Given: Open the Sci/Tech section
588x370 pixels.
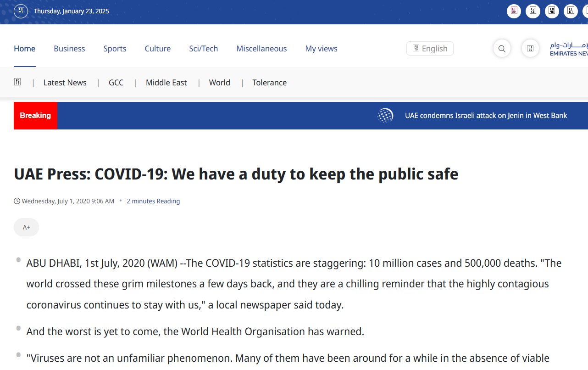Looking at the screenshot, I should tap(203, 49).
